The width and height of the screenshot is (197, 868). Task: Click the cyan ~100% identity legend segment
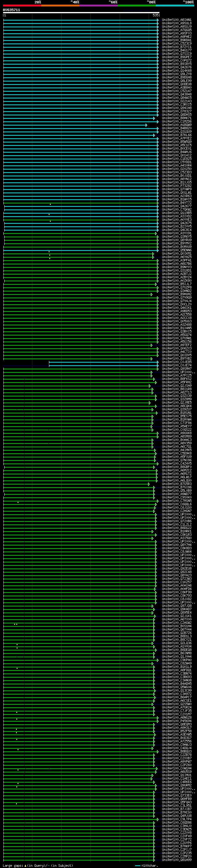(175, 6)
